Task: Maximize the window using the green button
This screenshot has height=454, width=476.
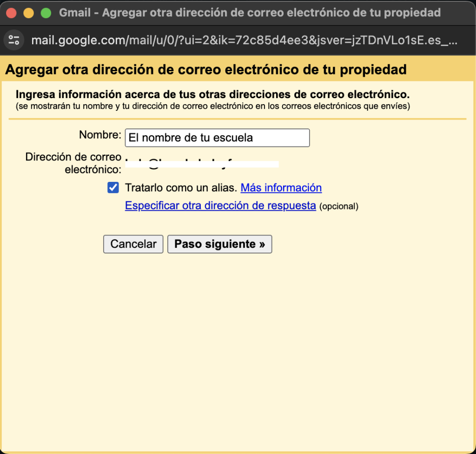Action: 46,13
